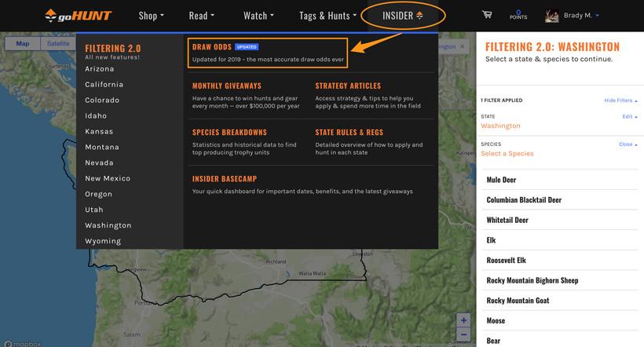Select Kansas in Filtering list

[99, 131]
